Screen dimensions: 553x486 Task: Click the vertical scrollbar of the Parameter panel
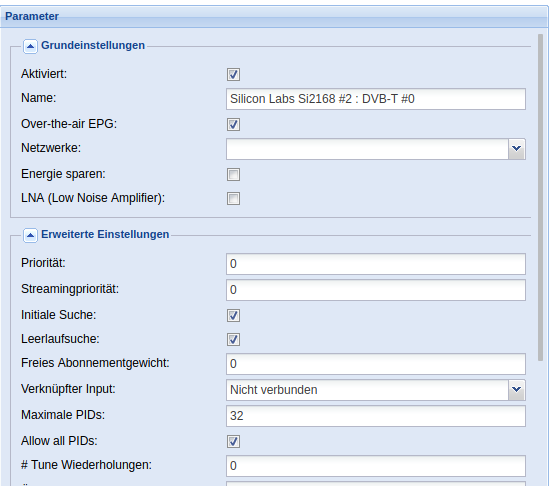540,198
